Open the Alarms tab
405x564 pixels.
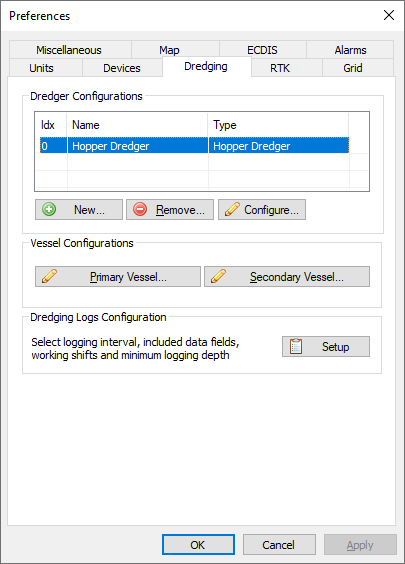350,50
